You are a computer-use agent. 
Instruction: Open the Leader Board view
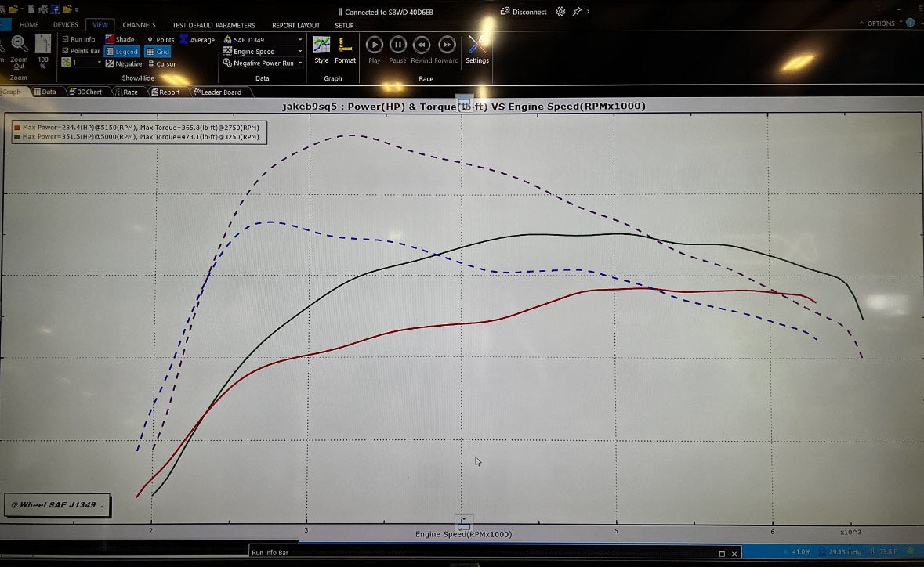pos(219,91)
